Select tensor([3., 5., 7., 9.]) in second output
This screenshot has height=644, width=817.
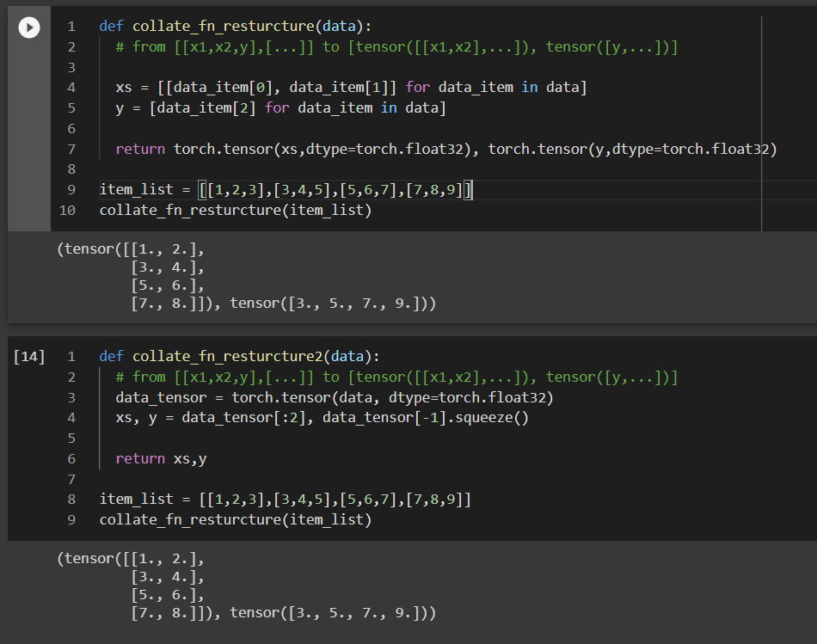335,613
